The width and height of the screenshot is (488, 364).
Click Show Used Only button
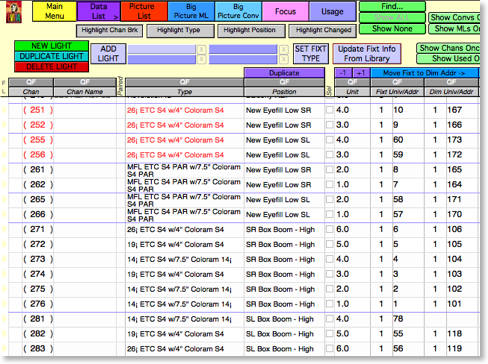449,59
